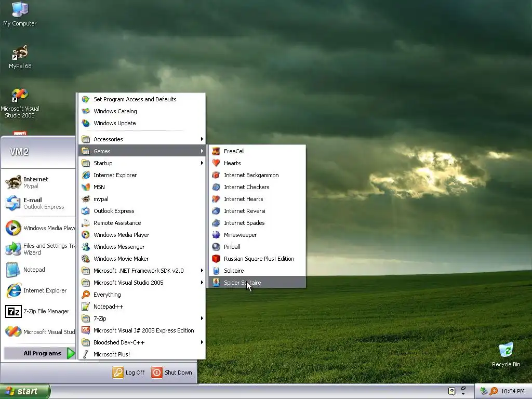Open the My Computer desktop icon
Screen dimensions: 532x399
click(x=20, y=14)
